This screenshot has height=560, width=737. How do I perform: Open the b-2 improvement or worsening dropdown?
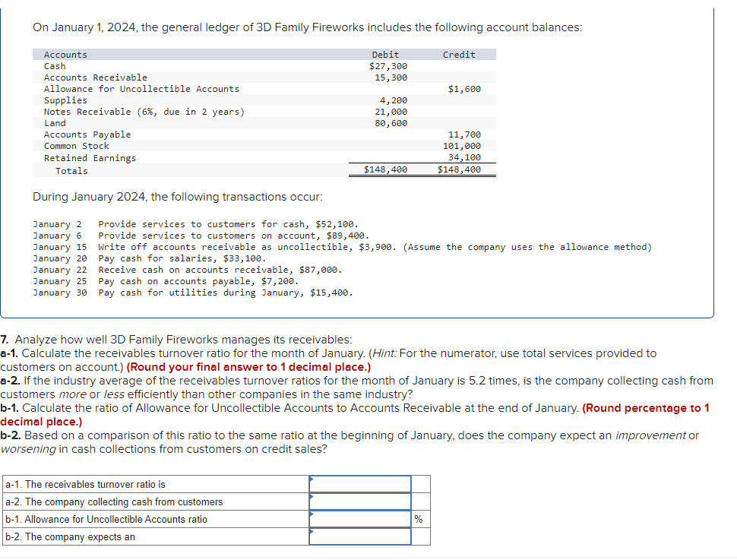point(360,537)
